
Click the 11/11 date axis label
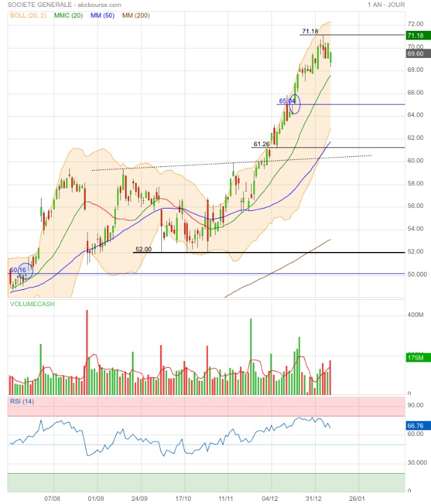pyautogui.click(x=226, y=498)
